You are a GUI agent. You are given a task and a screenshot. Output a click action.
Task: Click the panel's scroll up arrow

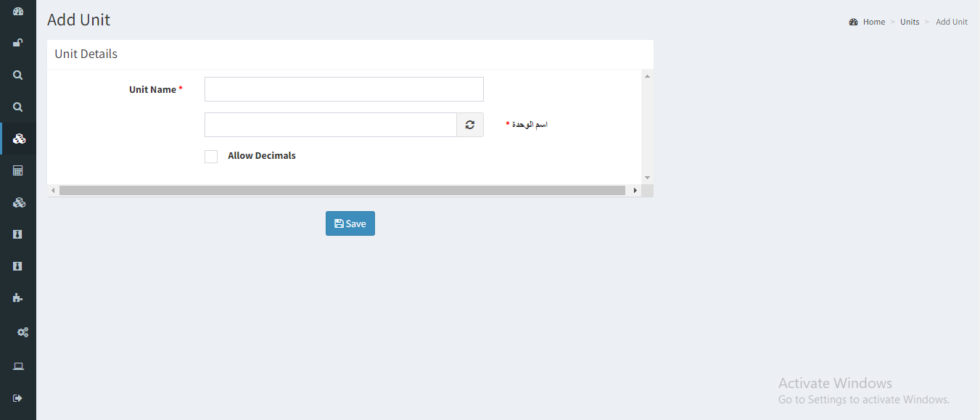647,75
